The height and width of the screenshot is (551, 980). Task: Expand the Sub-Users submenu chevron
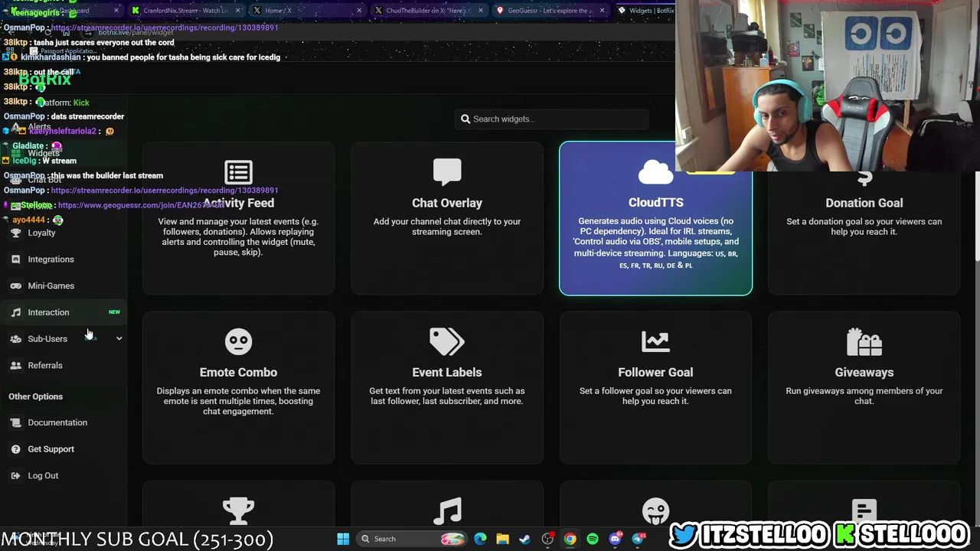(x=119, y=338)
